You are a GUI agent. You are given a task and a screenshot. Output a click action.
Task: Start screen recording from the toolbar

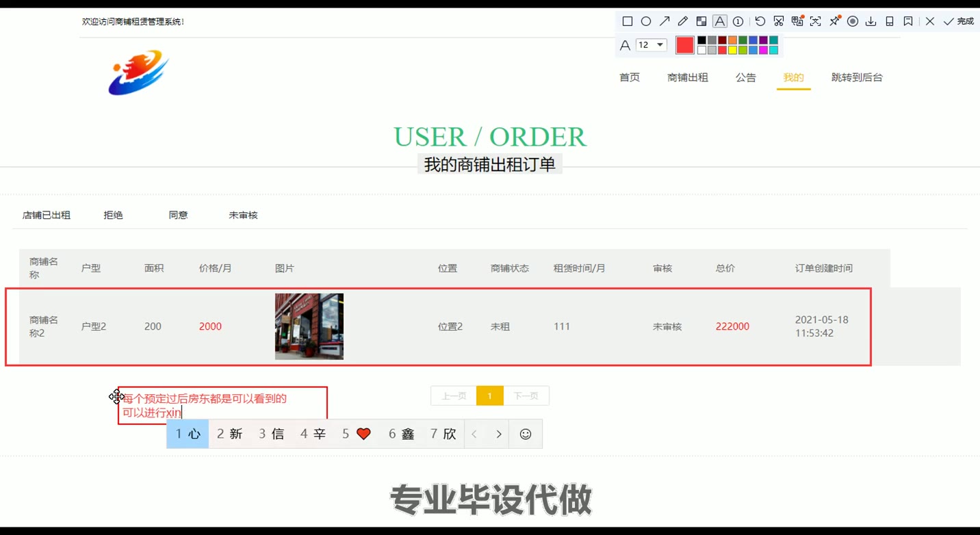click(853, 21)
